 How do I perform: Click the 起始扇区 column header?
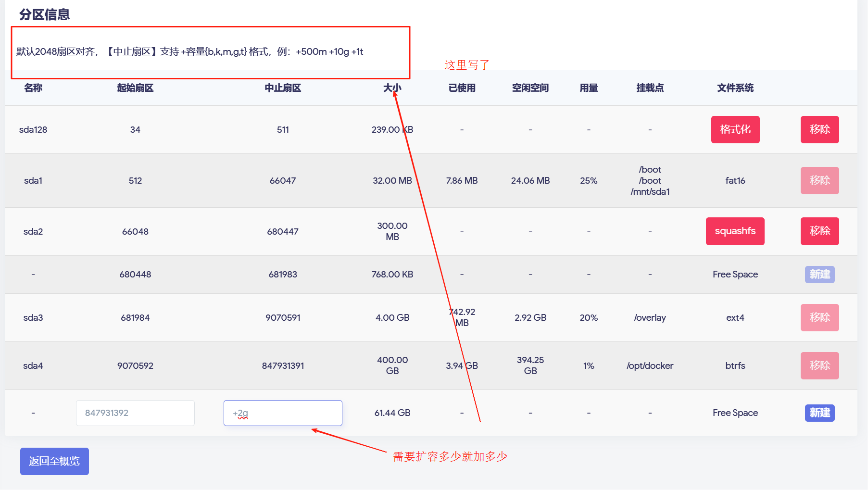(x=135, y=88)
